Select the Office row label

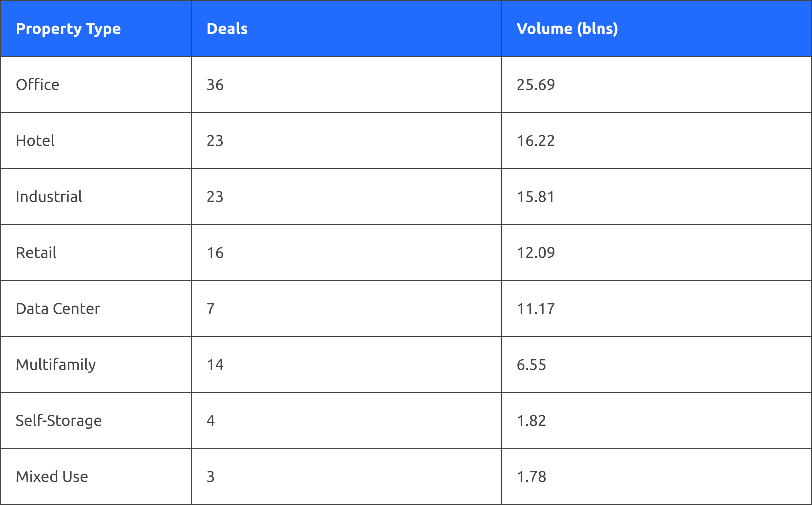pos(38,85)
